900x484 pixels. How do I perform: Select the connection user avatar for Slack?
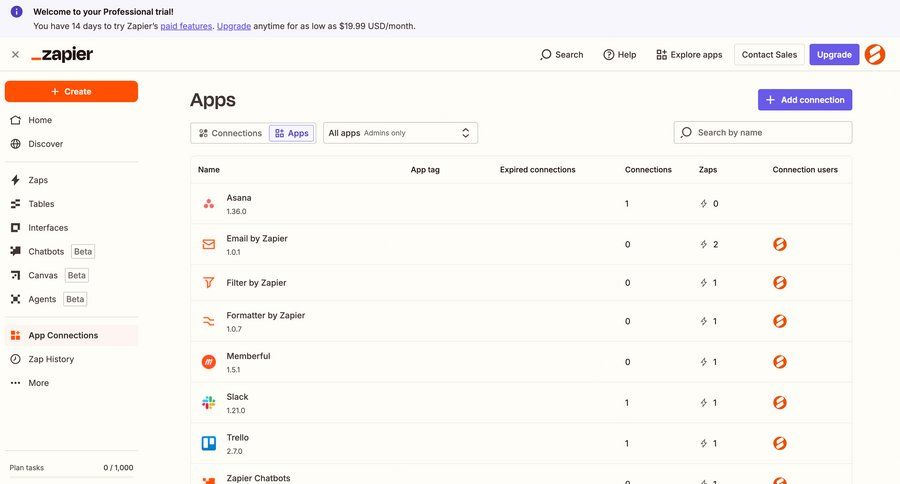[x=779, y=402]
